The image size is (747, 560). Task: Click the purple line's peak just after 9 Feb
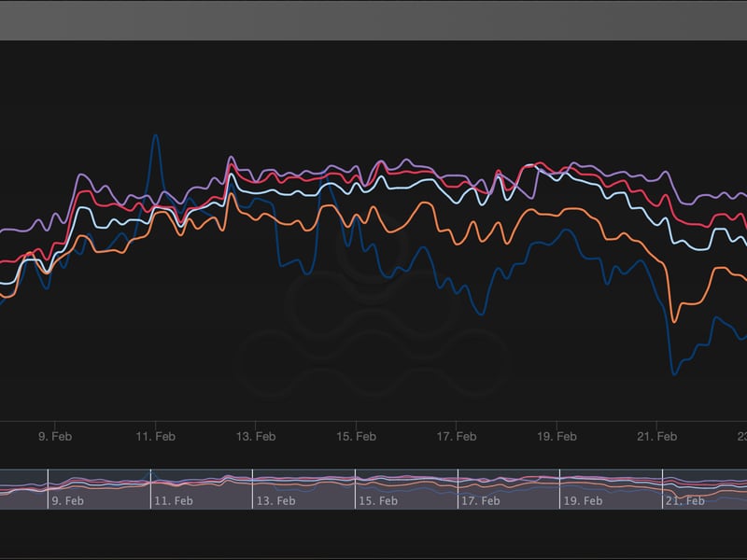80,175
